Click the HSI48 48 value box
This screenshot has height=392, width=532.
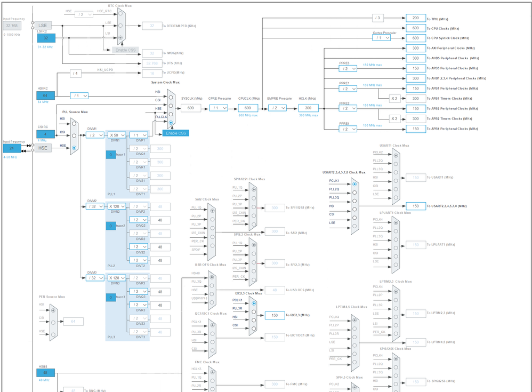45,373
